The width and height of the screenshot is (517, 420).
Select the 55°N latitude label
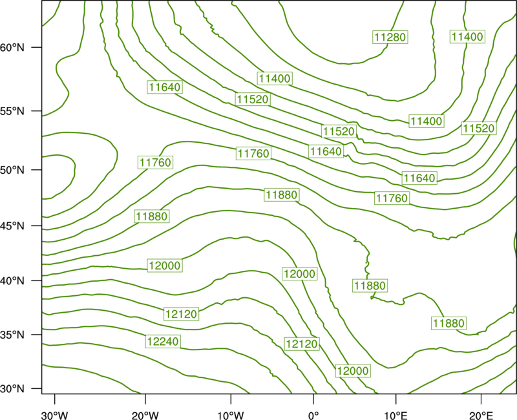[x=12, y=111]
